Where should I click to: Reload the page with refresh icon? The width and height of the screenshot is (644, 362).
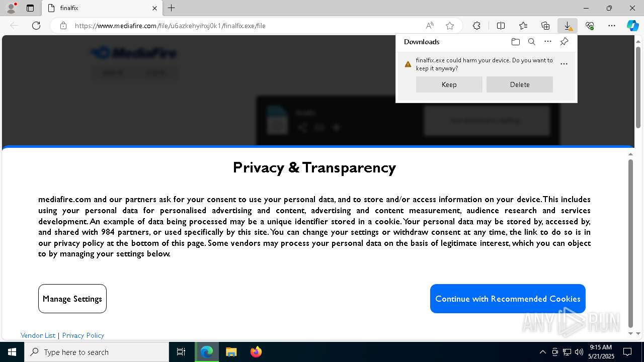click(36, 26)
